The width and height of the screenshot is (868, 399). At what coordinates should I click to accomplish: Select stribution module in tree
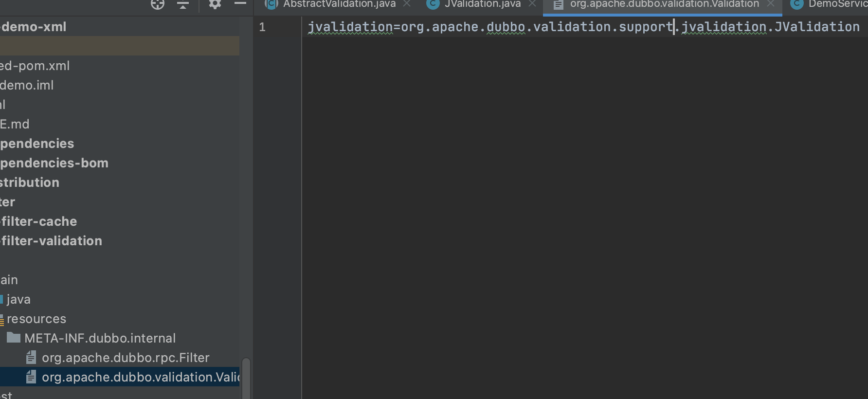[30, 182]
